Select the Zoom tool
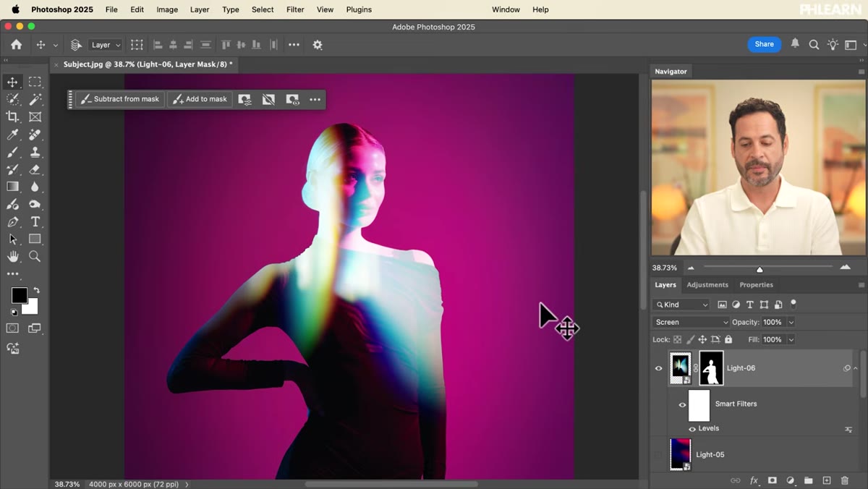 [35, 256]
